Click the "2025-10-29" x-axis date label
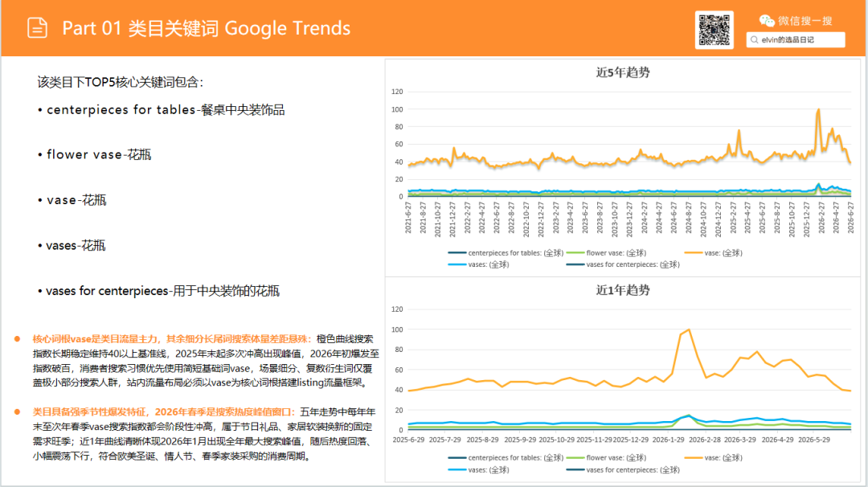Viewport: 868px width, 487px height. (557, 440)
